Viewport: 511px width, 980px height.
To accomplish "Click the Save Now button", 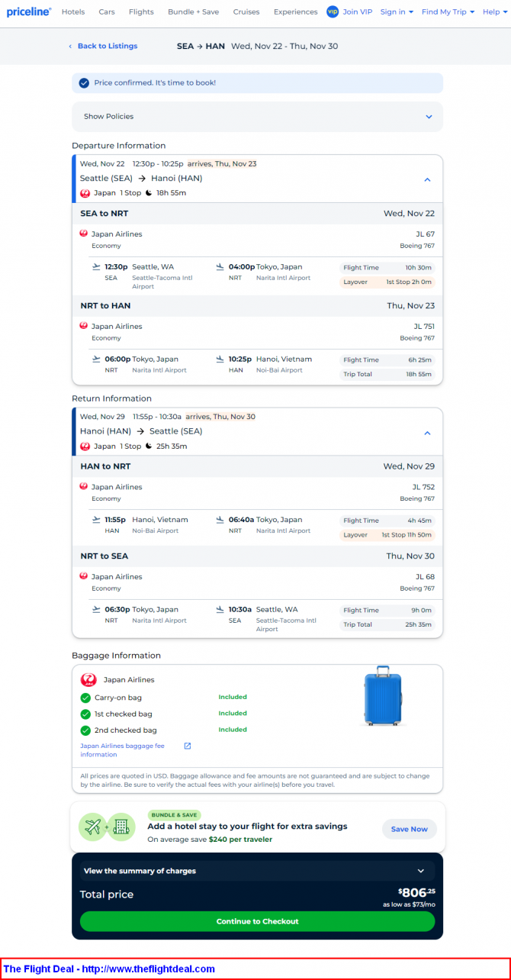I will click(410, 829).
